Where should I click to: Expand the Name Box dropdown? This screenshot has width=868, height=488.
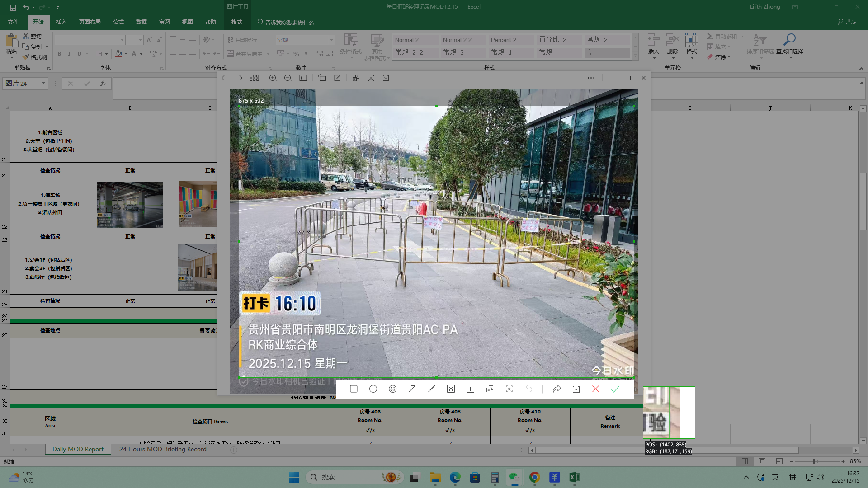click(43, 84)
